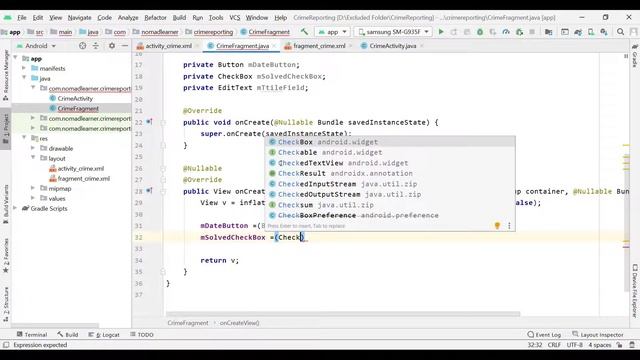This screenshot has width=640, height=360.
Task: Click Collapse All icon in Project panel
Action: click(96, 46)
